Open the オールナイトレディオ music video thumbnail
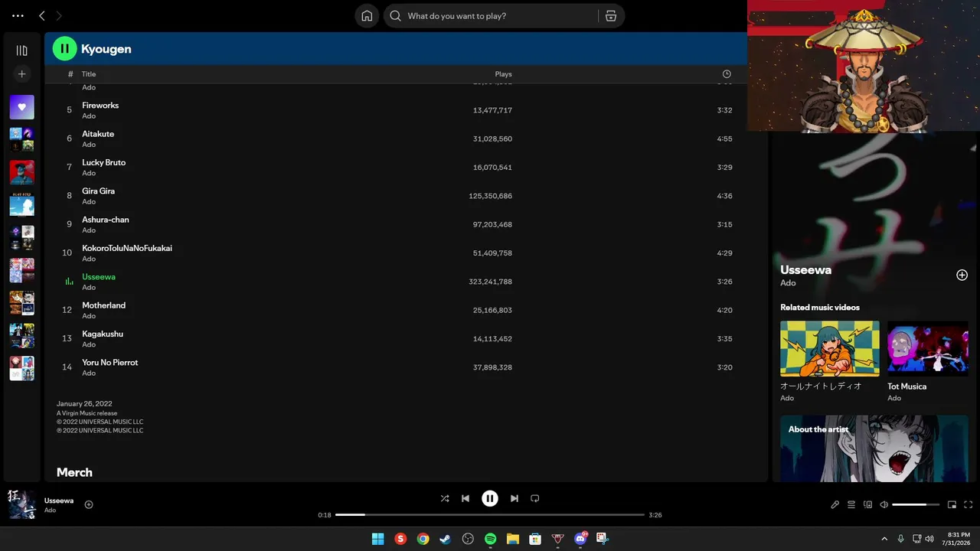This screenshot has width=980, height=551. [x=830, y=349]
